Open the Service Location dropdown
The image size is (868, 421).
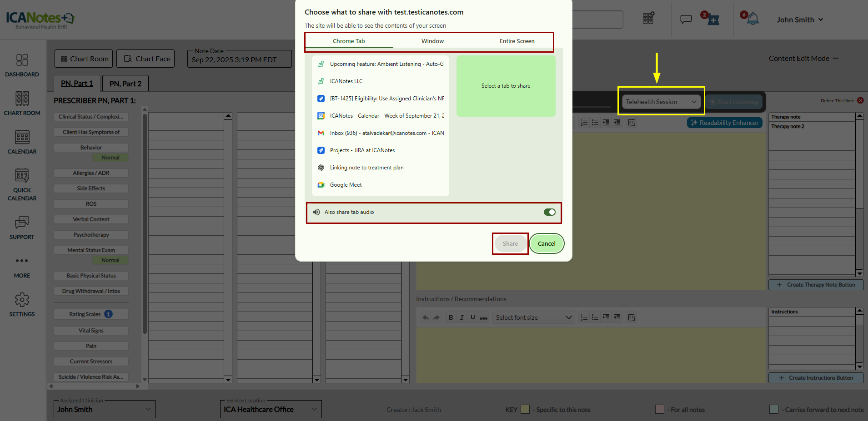(271, 409)
